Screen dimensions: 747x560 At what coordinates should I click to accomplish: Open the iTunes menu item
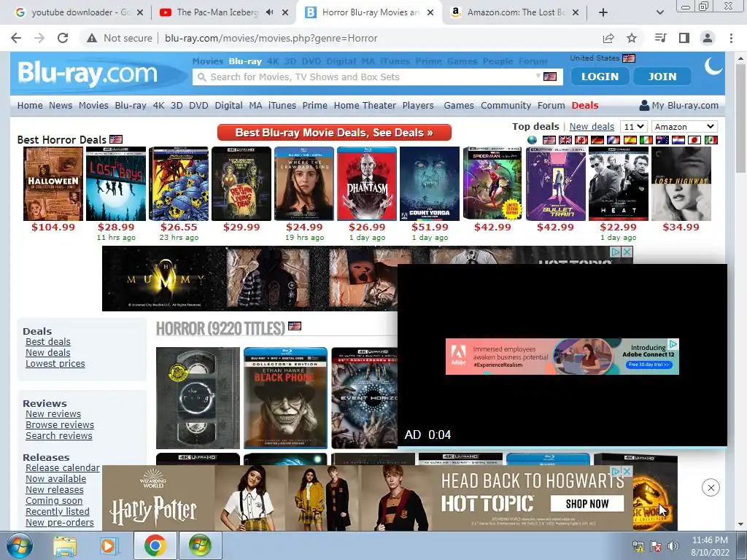282,105
